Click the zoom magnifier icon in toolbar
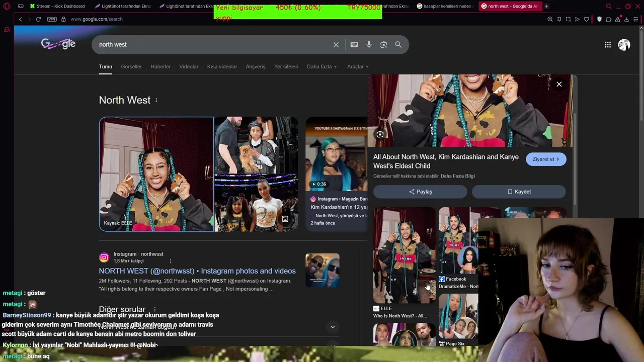Image resolution: width=644 pixels, height=362 pixels. pos(550,19)
